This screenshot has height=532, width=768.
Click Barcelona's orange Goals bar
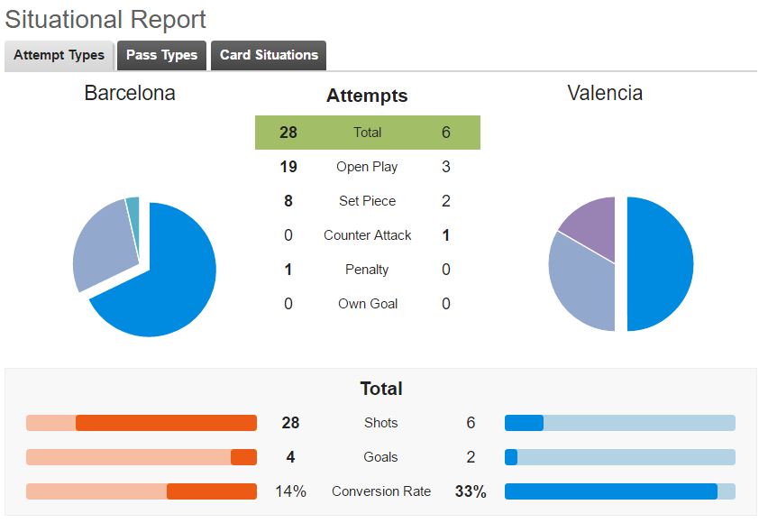pos(244,457)
